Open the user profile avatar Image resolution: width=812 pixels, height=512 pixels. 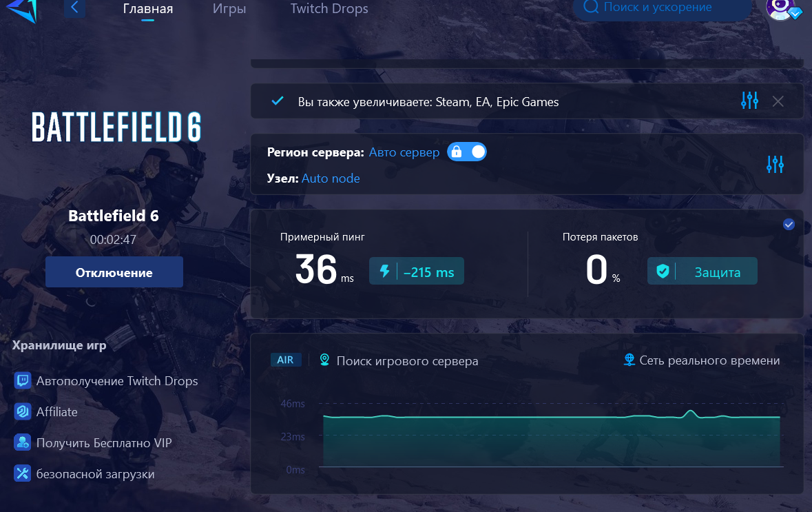[782, 9]
